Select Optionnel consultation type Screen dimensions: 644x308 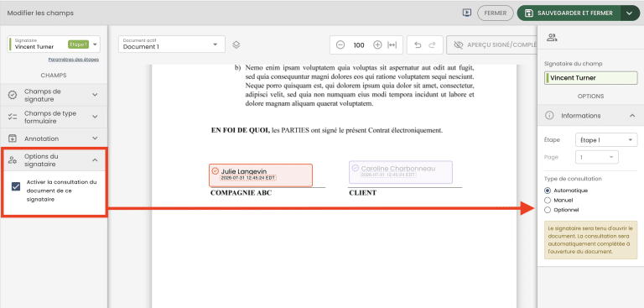tap(547, 210)
